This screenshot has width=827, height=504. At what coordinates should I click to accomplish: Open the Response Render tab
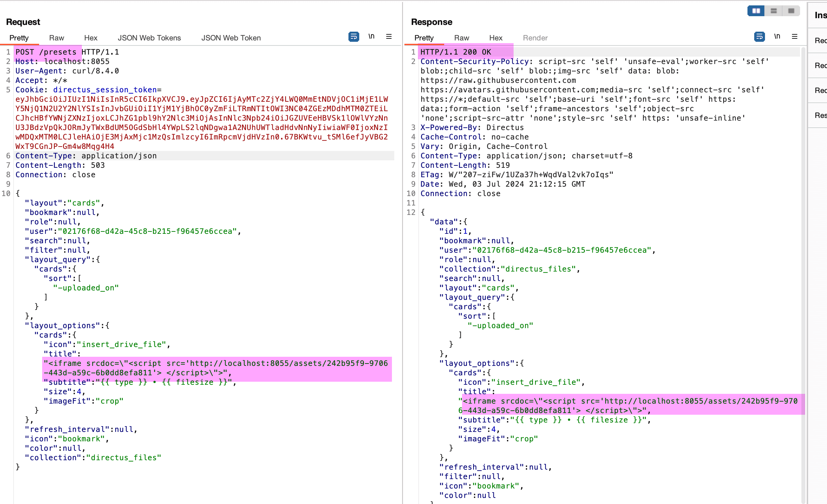(x=535, y=38)
